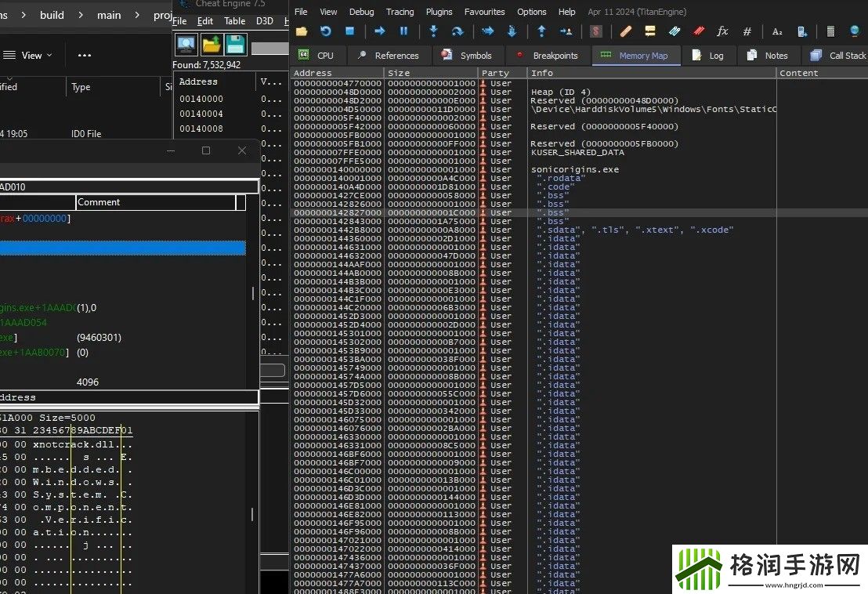Viewport: 868px width, 594px height.
Task: Restart the debugged program with restart icon
Action: click(326, 31)
